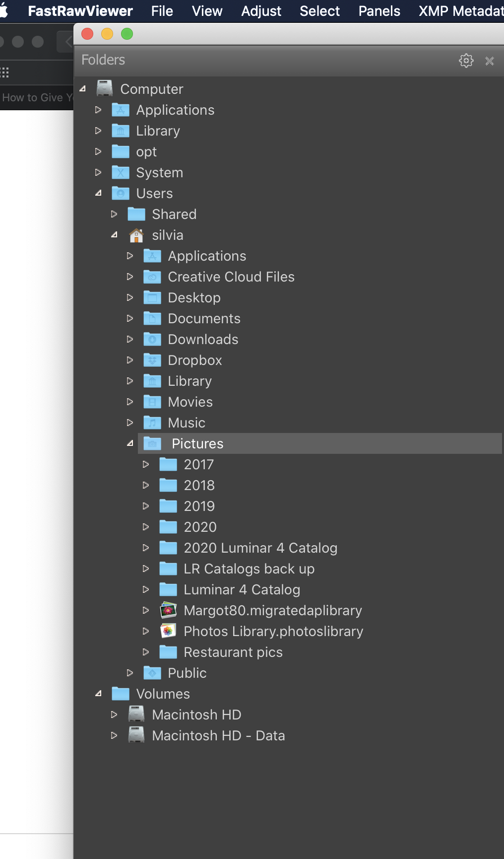The height and width of the screenshot is (859, 504).
Task: Click the Macintosh HD drive icon
Action: (136, 715)
